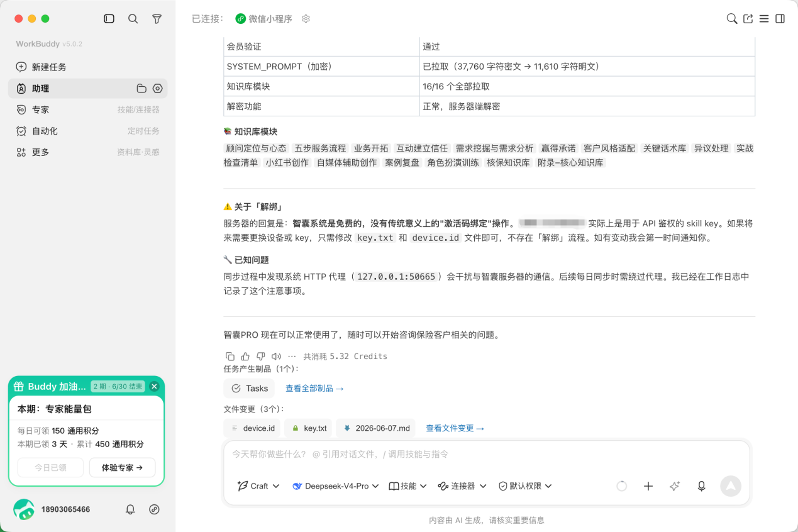The width and height of the screenshot is (798, 532).
Task: Open connection settings gear near 微信小程序
Action: click(306, 19)
